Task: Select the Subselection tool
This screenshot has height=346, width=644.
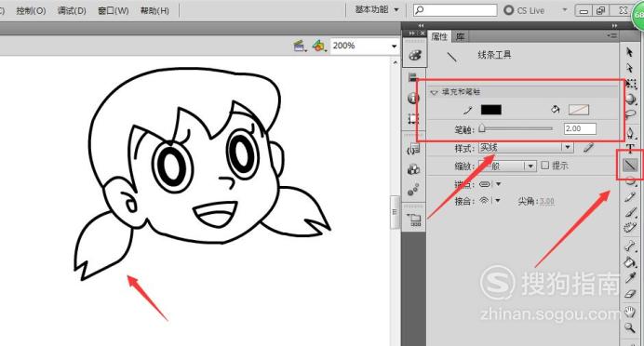Action: tap(630, 68)
